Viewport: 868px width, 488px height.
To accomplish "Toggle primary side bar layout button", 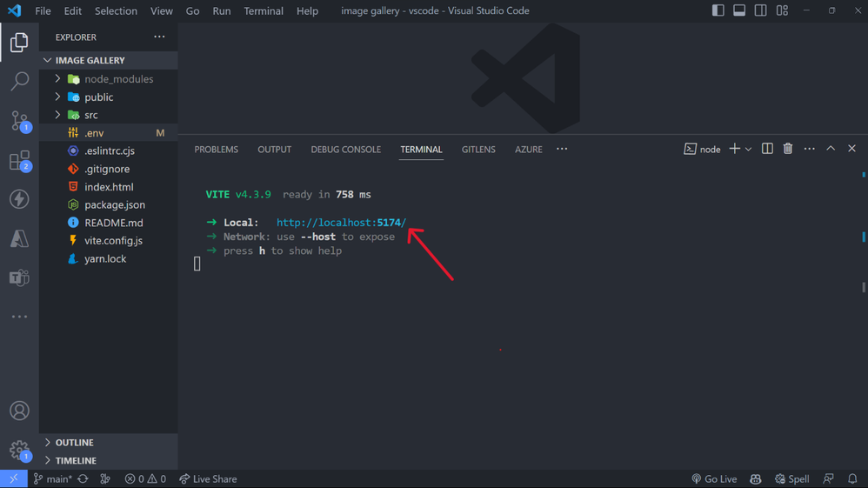I will 718,10.
